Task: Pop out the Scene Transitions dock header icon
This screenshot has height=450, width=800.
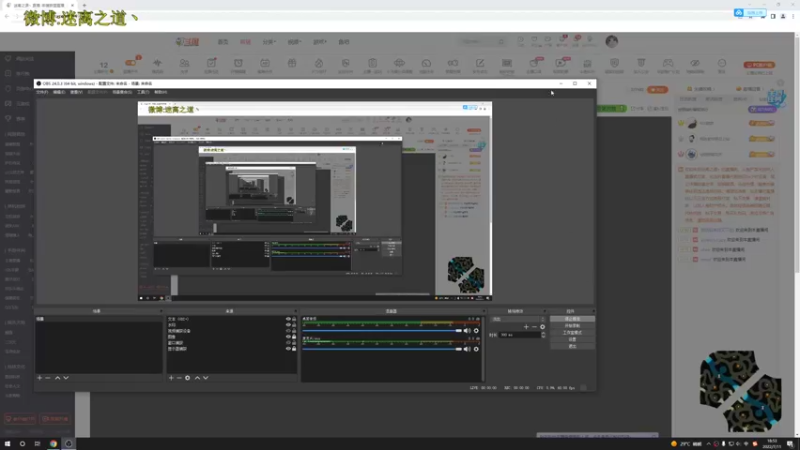Action: (x=544, y=311)
